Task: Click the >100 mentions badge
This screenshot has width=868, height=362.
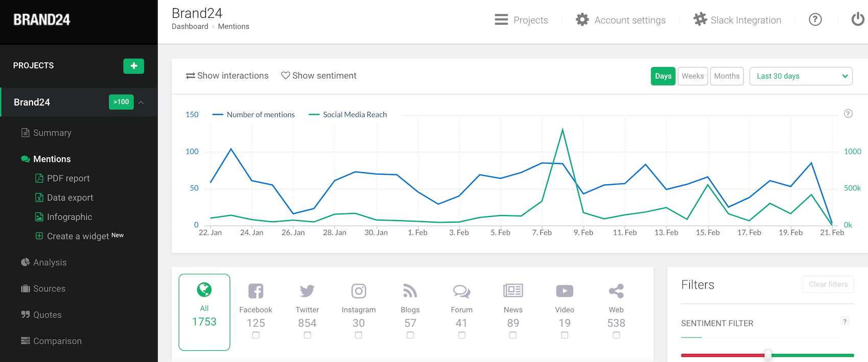Action: 121,102
